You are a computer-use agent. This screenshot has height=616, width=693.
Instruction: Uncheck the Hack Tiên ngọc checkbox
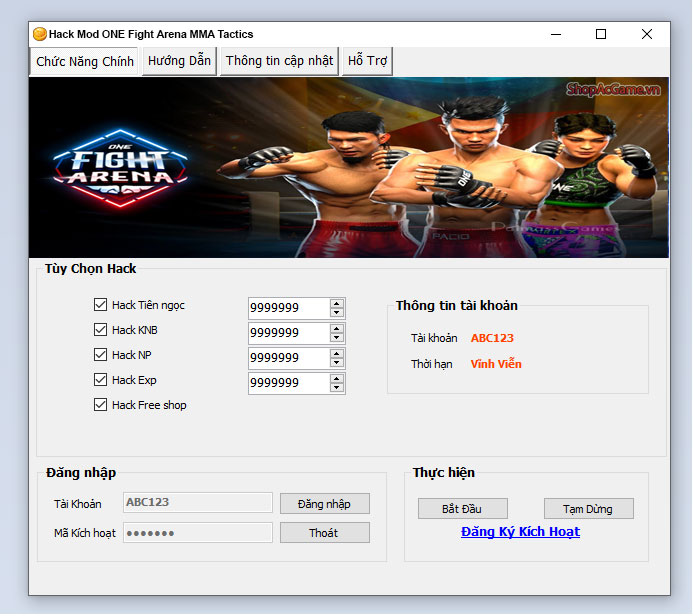point(100,304)
